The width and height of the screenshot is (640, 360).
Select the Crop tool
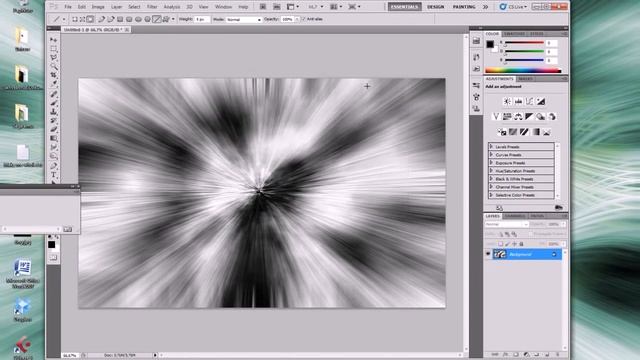(53, 76)
